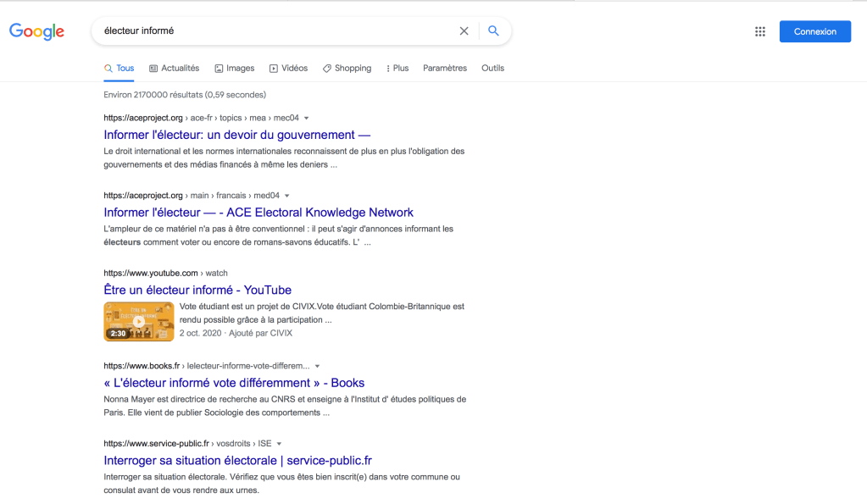Open the Plus more options menu
The height and width of the screenshot is (504, 867).
pos(397,68)
